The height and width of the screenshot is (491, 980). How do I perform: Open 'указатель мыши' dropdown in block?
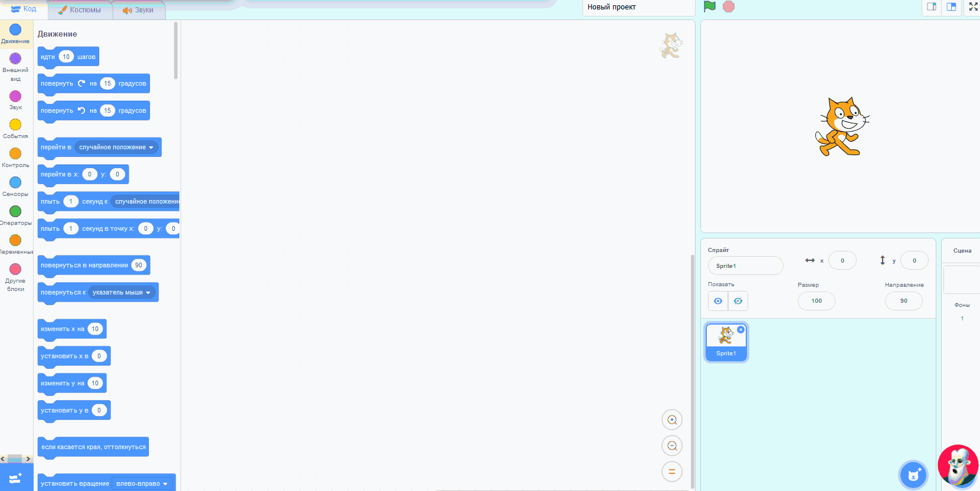122,293
